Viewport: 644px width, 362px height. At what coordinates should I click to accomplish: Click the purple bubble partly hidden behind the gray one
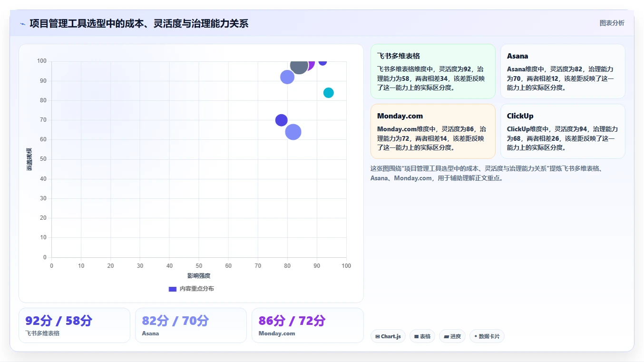tap(311, 65)
